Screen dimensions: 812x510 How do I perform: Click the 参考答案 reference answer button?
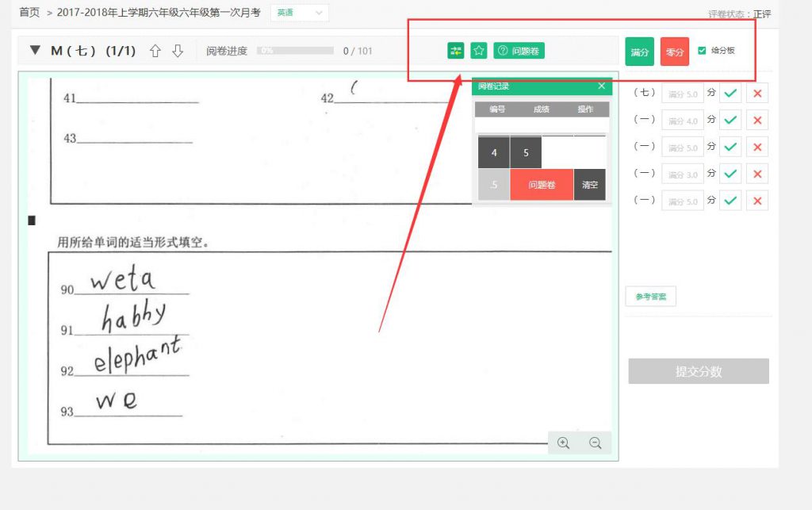pos(650,297)
